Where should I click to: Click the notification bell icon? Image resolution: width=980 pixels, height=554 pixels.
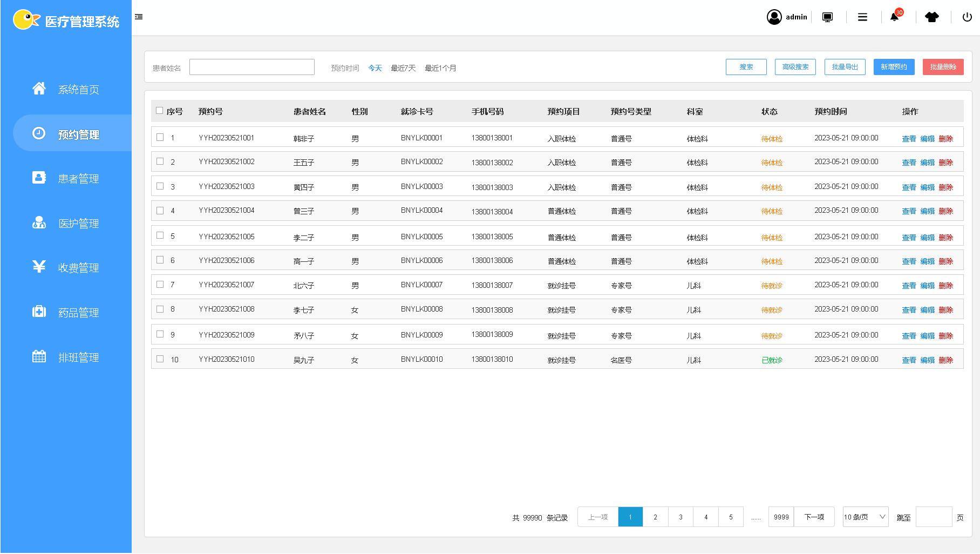(894, 17)
